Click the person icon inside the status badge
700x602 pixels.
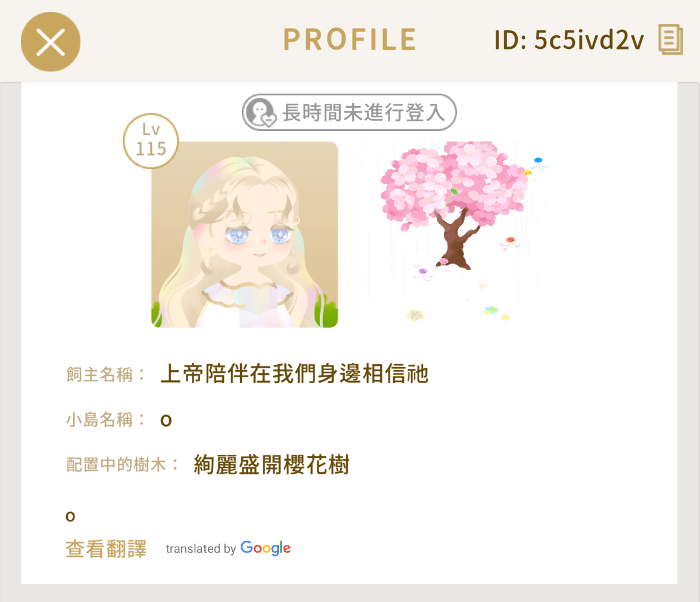tap(262, 113)
